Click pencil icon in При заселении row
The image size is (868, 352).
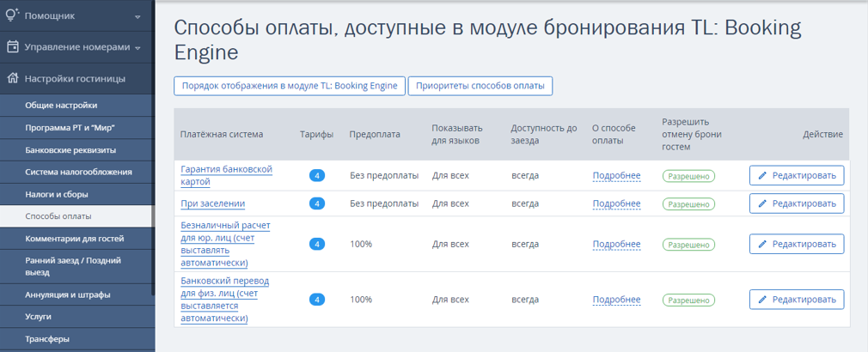[762, 203]
